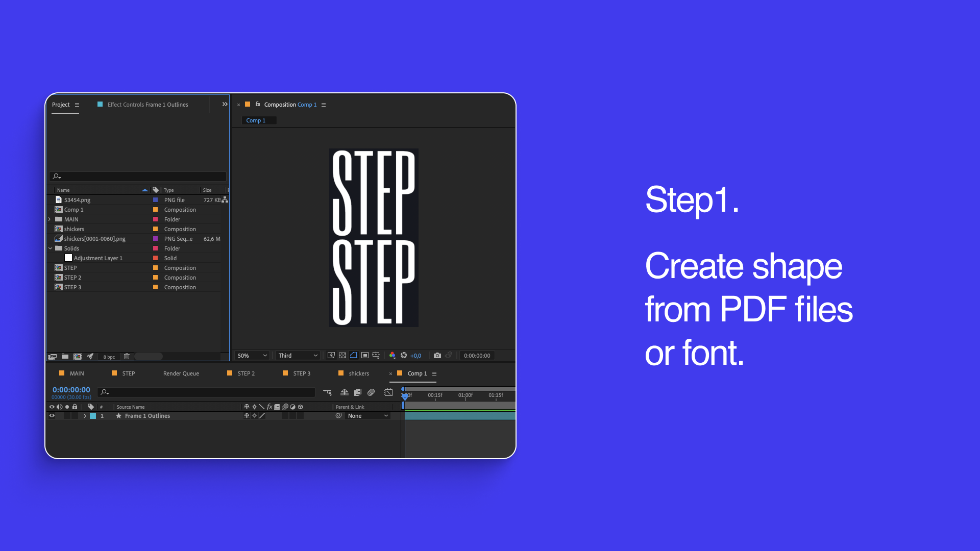Open the Graph Editor
The width and height of the screenshot is (980, 551).
tap(388, 392)
